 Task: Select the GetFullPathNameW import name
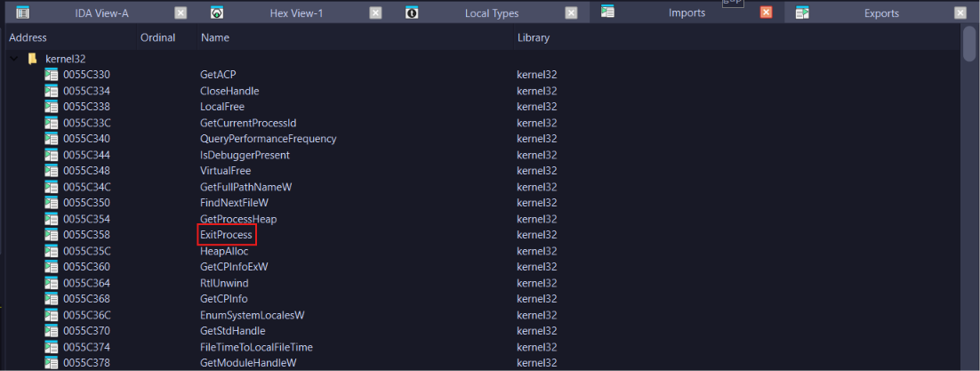click(246, 187)
